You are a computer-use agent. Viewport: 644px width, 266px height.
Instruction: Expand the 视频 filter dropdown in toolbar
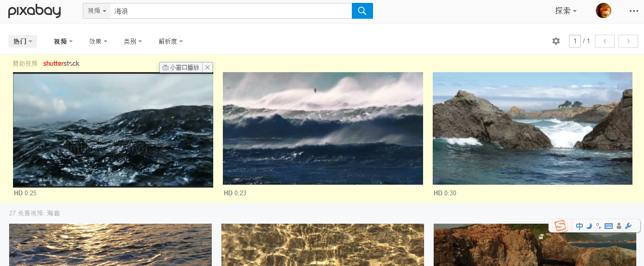63,41
